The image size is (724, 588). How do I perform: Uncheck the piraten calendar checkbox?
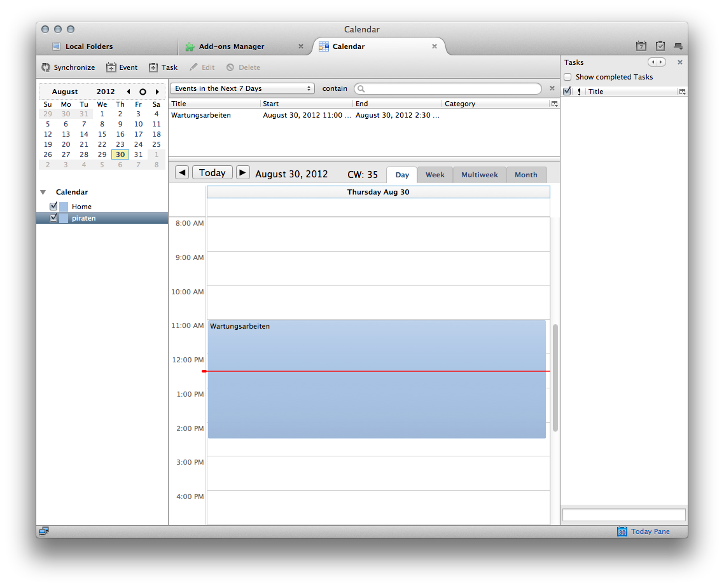[x=53, y=218]
